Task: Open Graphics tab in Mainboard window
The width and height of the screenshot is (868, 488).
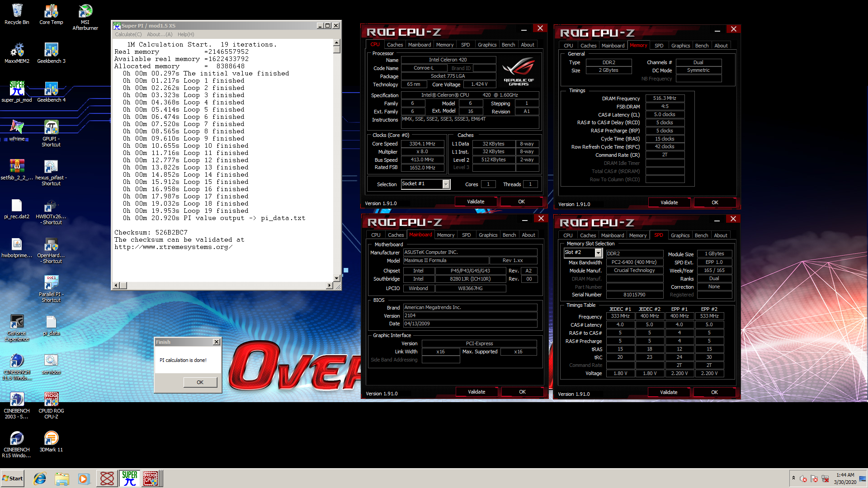Action: click(488, 235)
